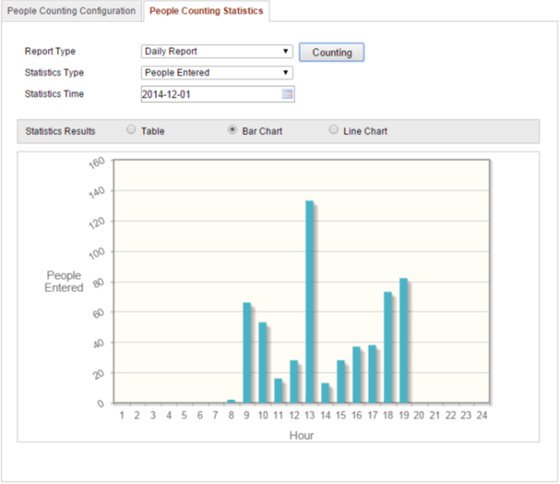
Task: Switch to People Counting Configuration tab
Action: (x=71, y=11)
